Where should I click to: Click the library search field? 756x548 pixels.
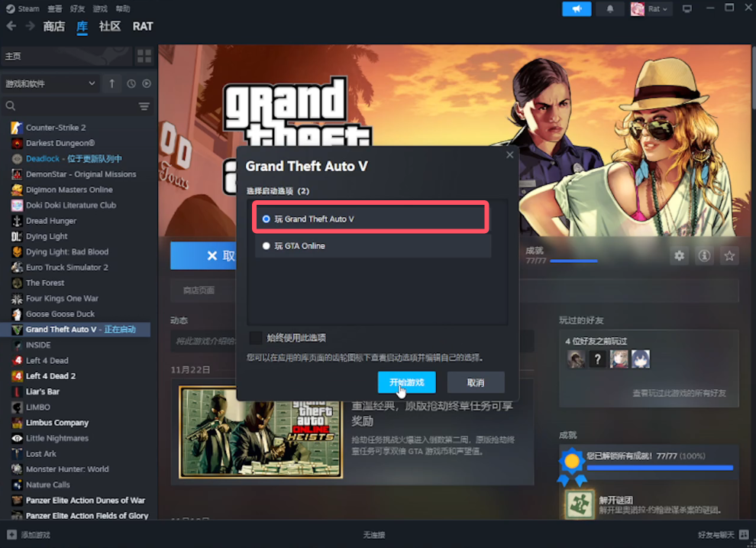[77, 106]
